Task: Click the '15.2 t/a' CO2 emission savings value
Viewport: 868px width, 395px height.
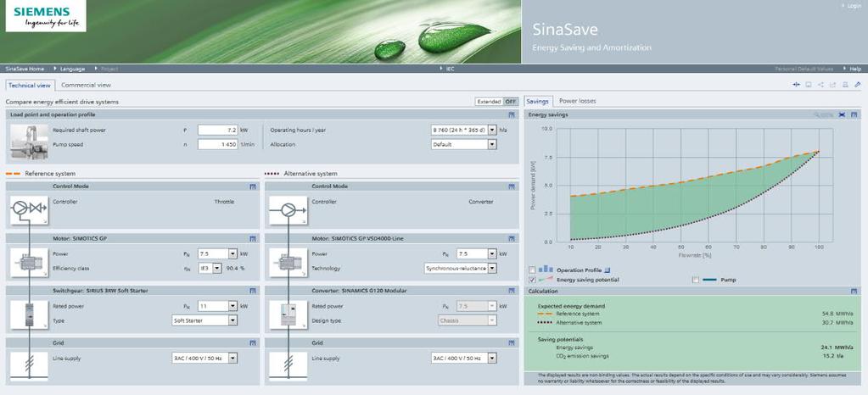Action: pyautogui.click(x=833, y=356)
